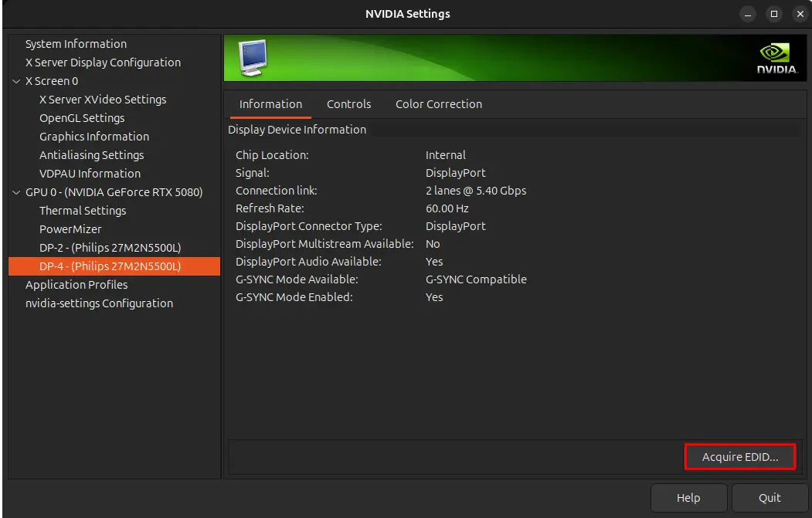Open Graphics Information page
The height and width of the screenshot is (518, 812).
pos(94,137)
